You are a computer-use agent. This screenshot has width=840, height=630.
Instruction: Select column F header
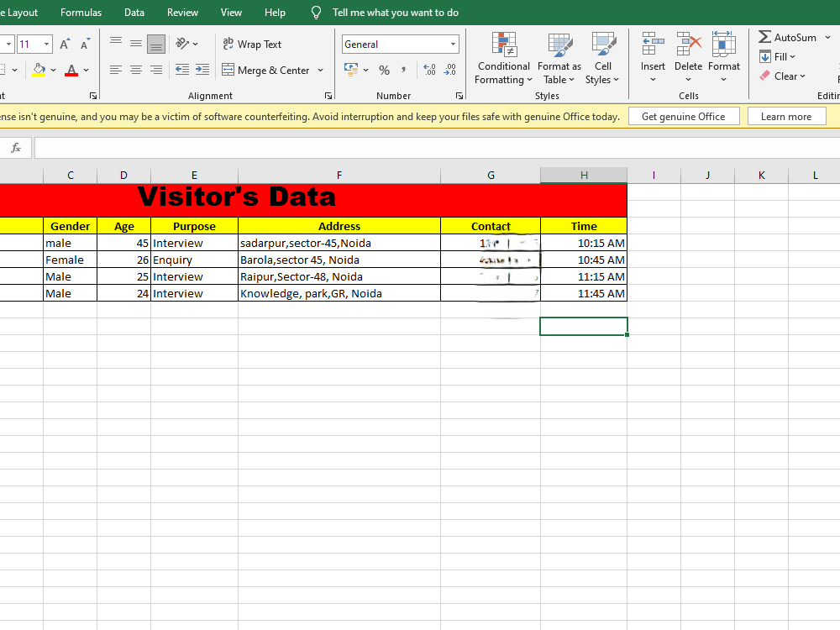point(339,176)
